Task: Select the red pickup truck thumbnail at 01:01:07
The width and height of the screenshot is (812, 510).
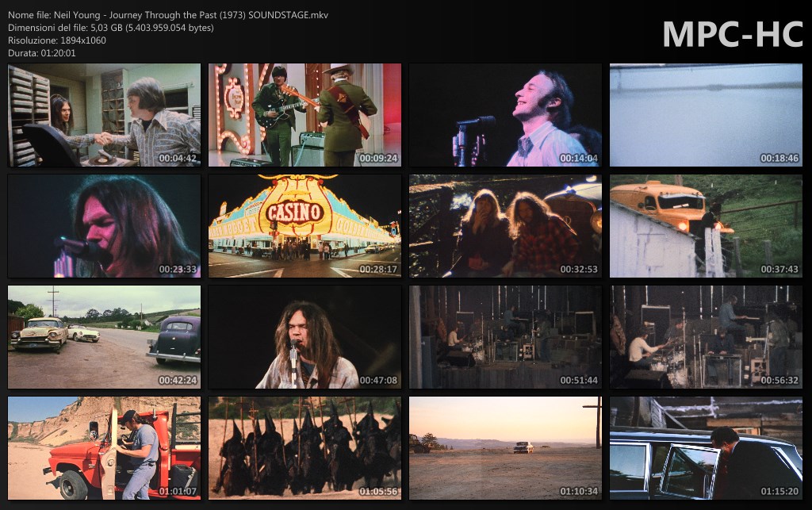Action: [x=104, y=448]
